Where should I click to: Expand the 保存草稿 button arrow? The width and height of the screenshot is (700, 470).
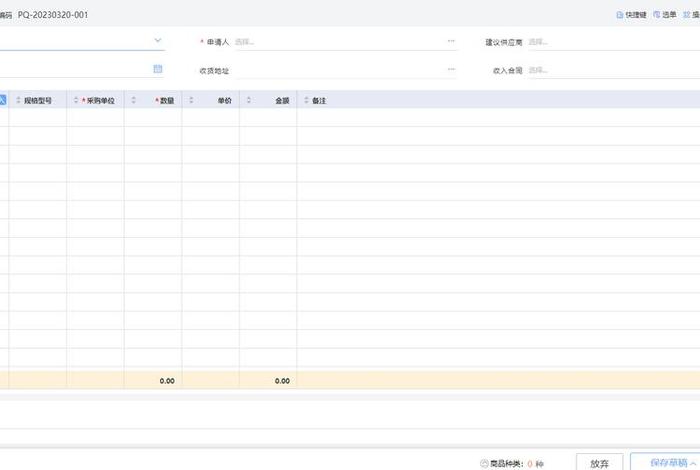[x=694, y=463]
